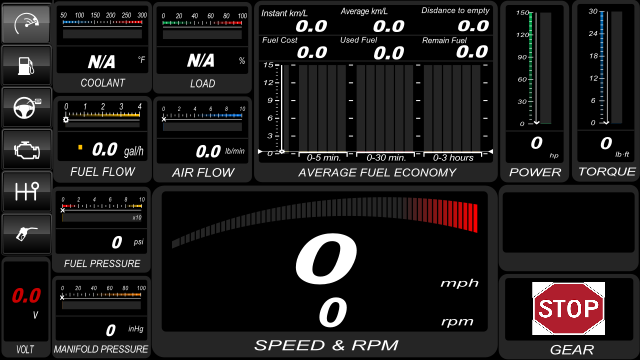Open the COOLANT temperature gauge panel
Image resolution: width=640 pixels, height=360 pixels.
[102, 47]
